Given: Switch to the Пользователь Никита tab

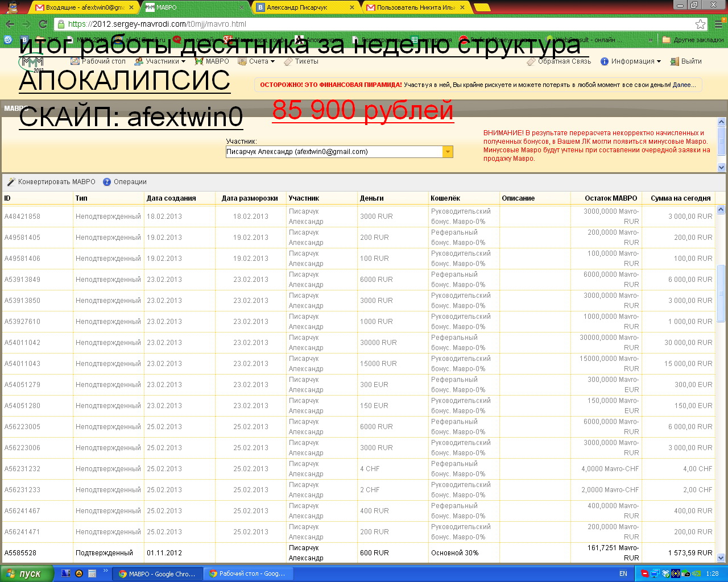Looking at the screenshot, I should 416,7.
